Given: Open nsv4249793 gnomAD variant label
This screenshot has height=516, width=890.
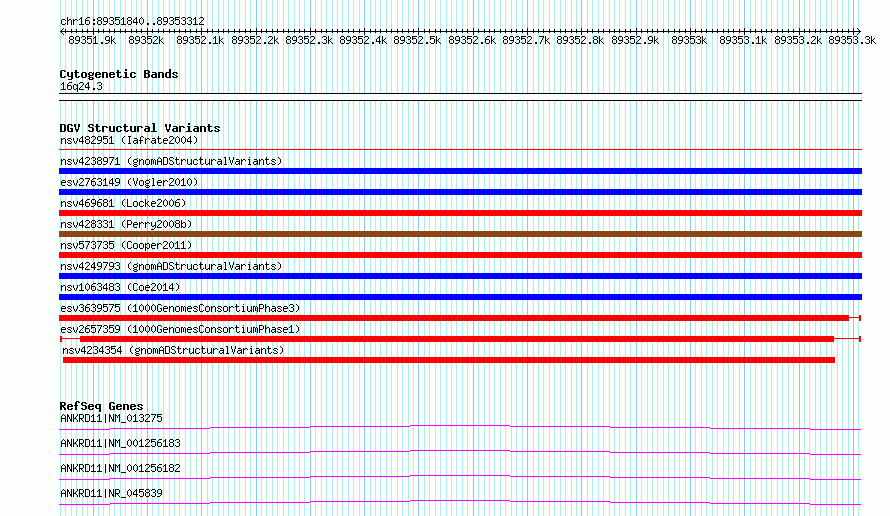Looking at the screenshot, I should click(171, 266).
